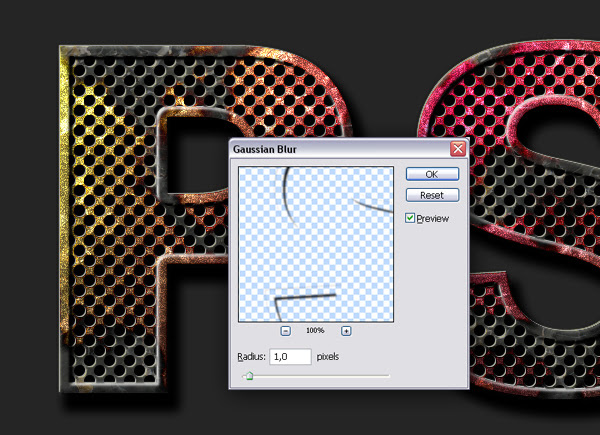Click the Radius slider handle
Viewport: 600px width, 435px height.
pos(249,376)
